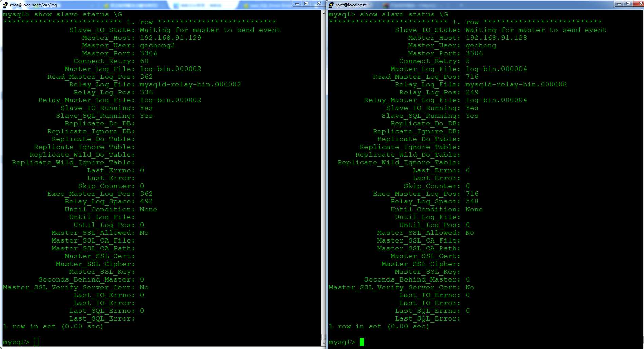Click 'show slave status \G' command in right terminal
This screenshot has height=349, width=644.
404,15
